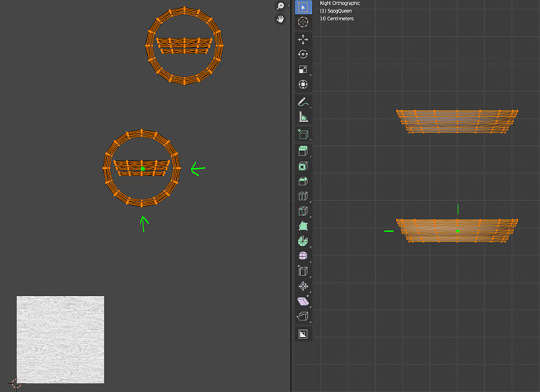Click the wood texture image in UV editor
Screen dimensions: 540x392
(x=61, y=339)
